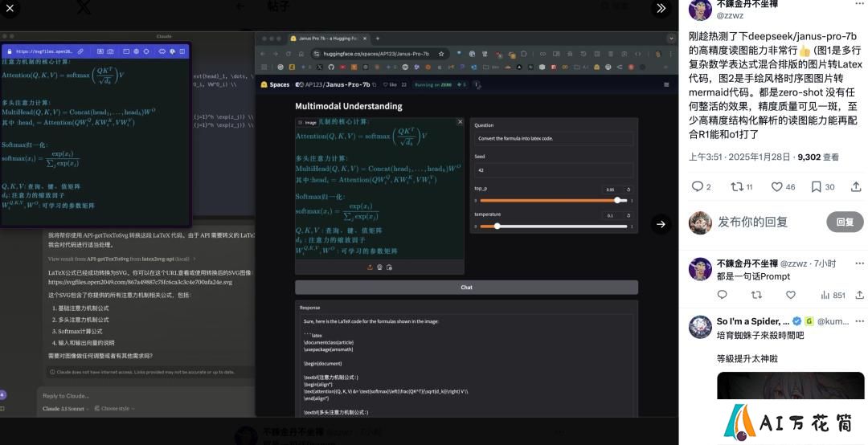The image size is (868, 445).
Task: Like the Janus-Pro-7b space
Action: point(391,84)
